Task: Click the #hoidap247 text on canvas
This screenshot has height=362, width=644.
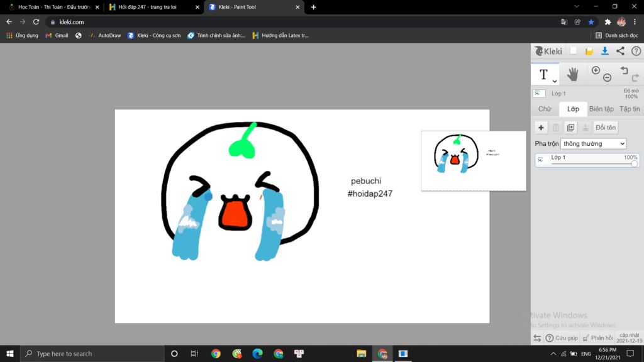Action: (x=370, y=194)
